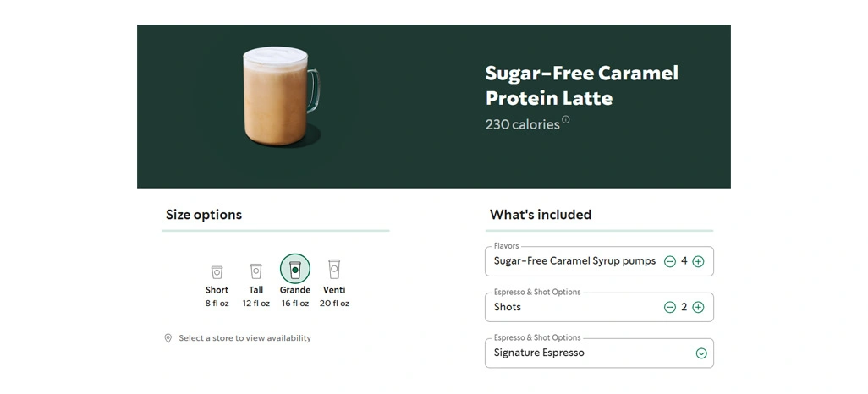Screen dimensions: 868x394
Task: Click the store location pin icon
Action: (x=168, y=338)
